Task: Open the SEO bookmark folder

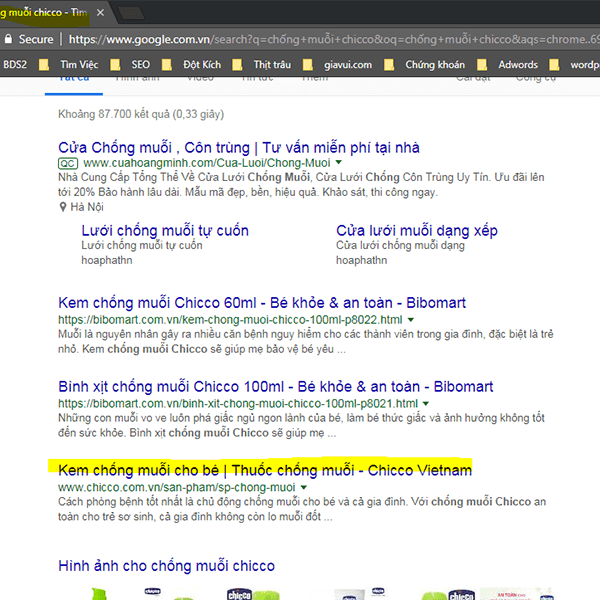Action: click(x=130, y=65)
